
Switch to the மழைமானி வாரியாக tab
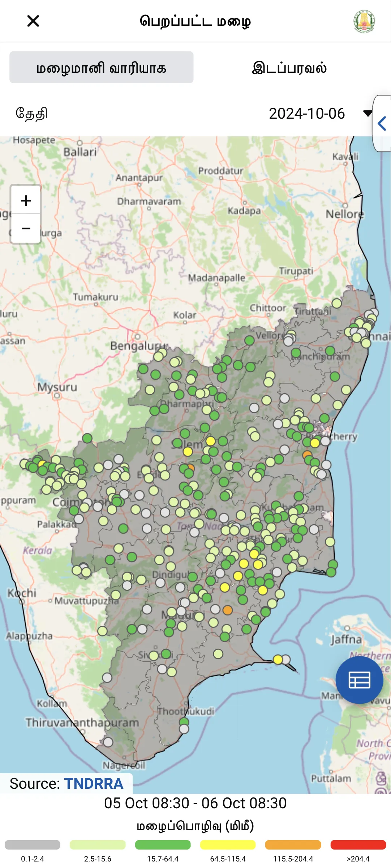pyautogui.click(x=102, y=67)
